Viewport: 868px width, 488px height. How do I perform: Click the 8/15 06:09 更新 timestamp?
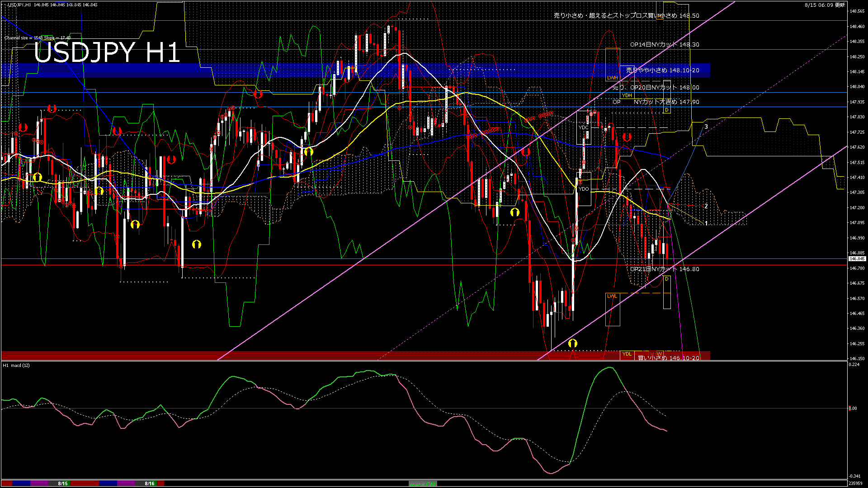coord(824,5)
